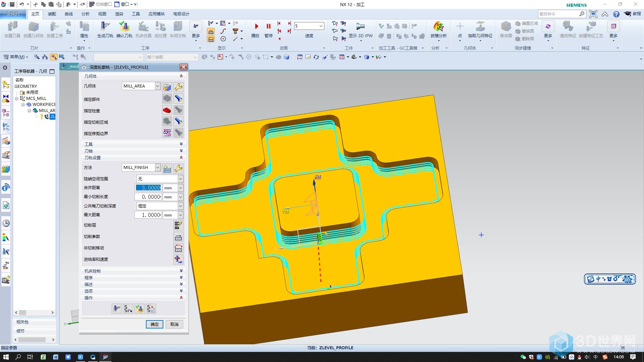644x362 pixels.
Task: Expand the 刀轴 section
Action: pos(181,151)
